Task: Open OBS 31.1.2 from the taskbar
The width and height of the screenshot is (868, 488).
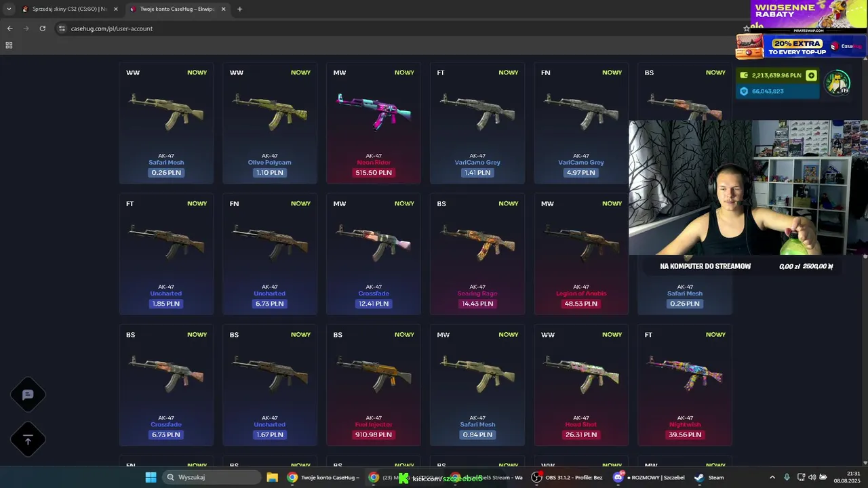Action: tap(568, 477)
